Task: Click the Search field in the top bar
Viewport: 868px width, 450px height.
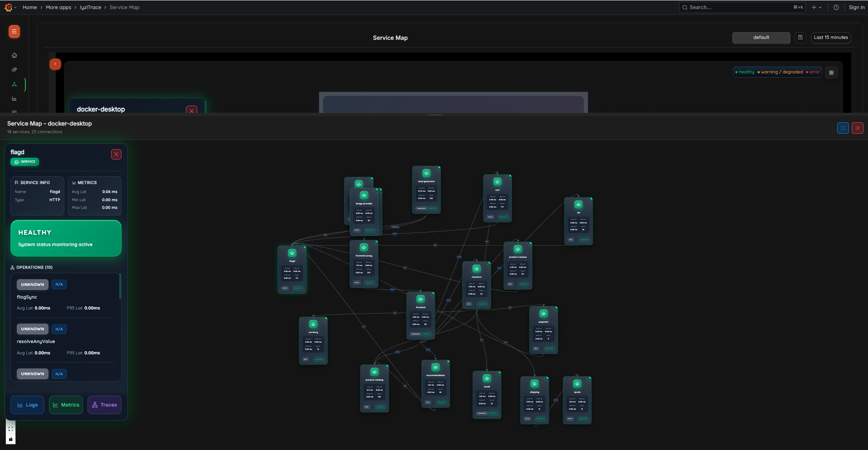Action: 741,7
